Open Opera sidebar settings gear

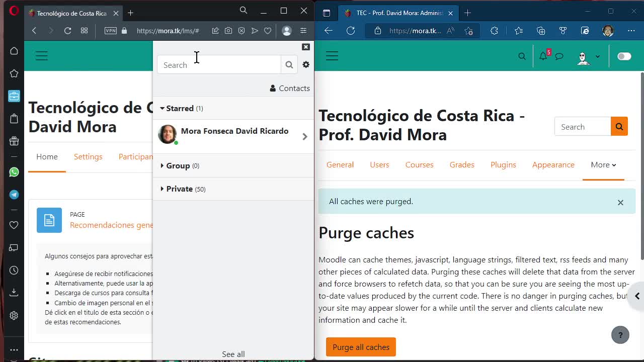(x=14, y=316)
